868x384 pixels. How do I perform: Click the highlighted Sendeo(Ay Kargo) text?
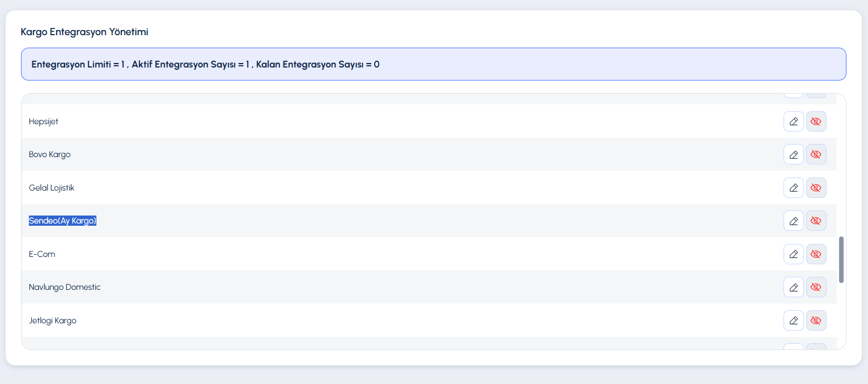(63, 221)
